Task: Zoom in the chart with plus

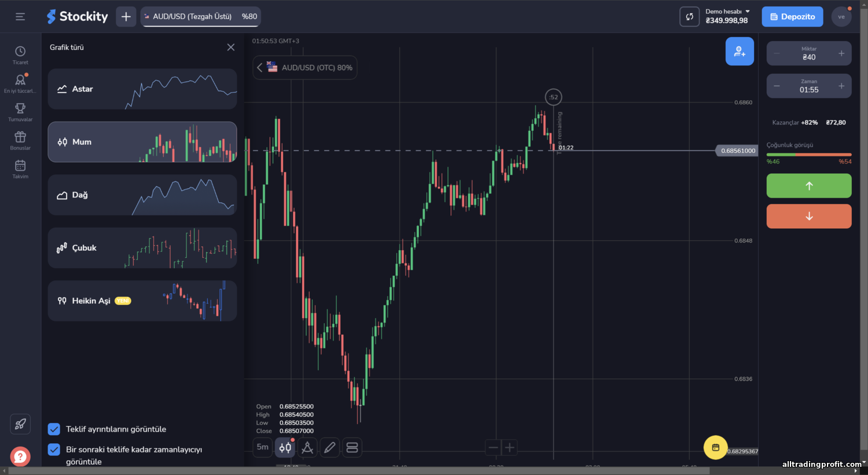Action: click(509, 447)
